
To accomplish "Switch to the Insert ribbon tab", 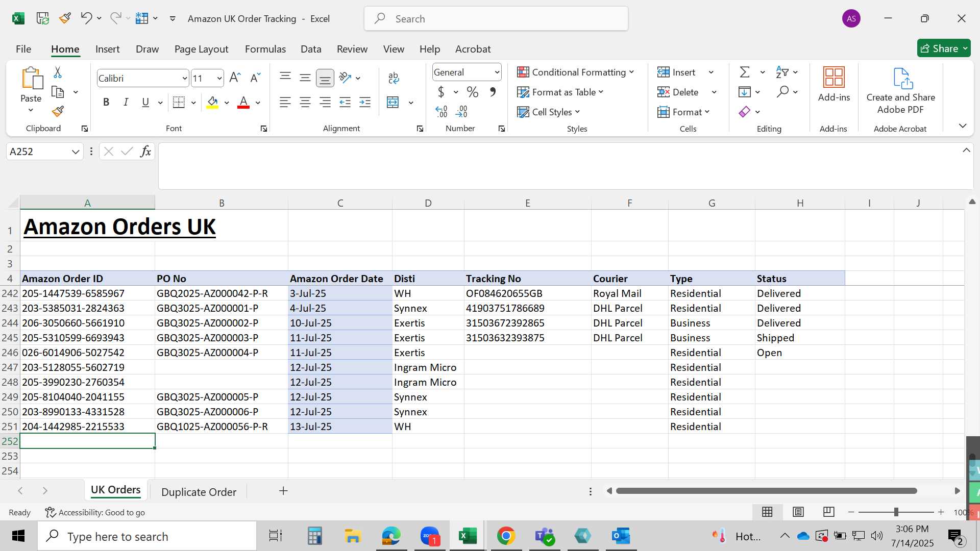I will point(107,49).
